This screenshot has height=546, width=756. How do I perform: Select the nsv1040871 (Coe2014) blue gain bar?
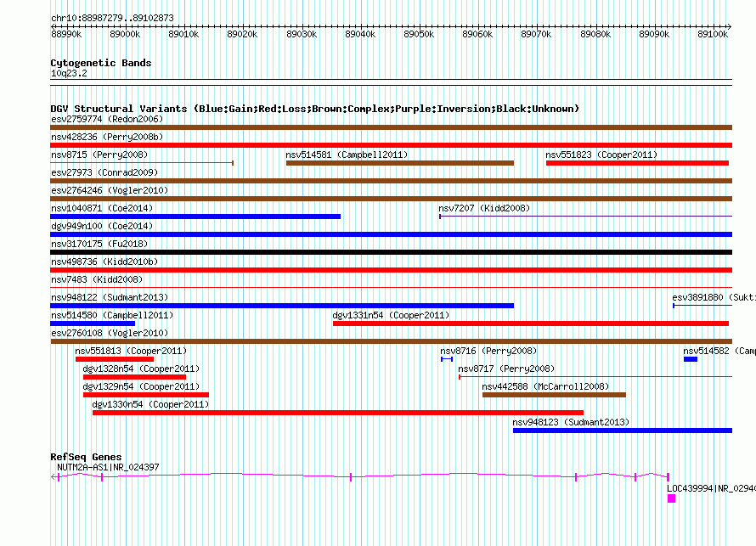(x=195, y=217)
